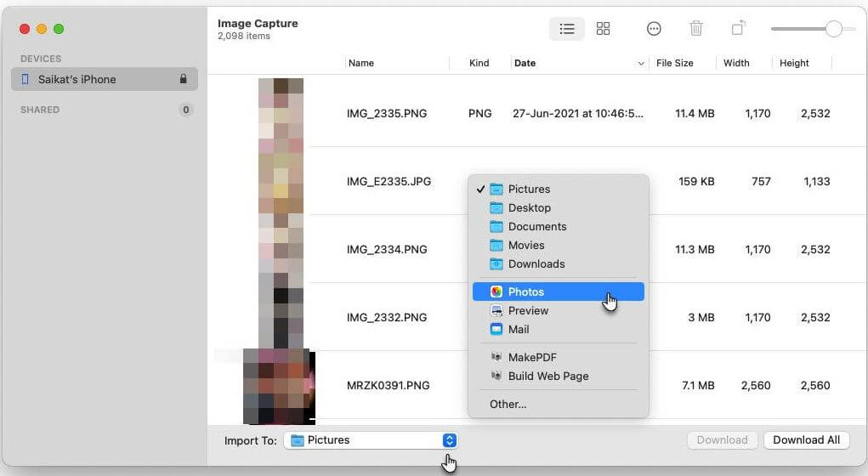Viewport: 868px width, 476px height.
Task: Click the Pictures folder icon in menu
Action: (x=496, y=189)
